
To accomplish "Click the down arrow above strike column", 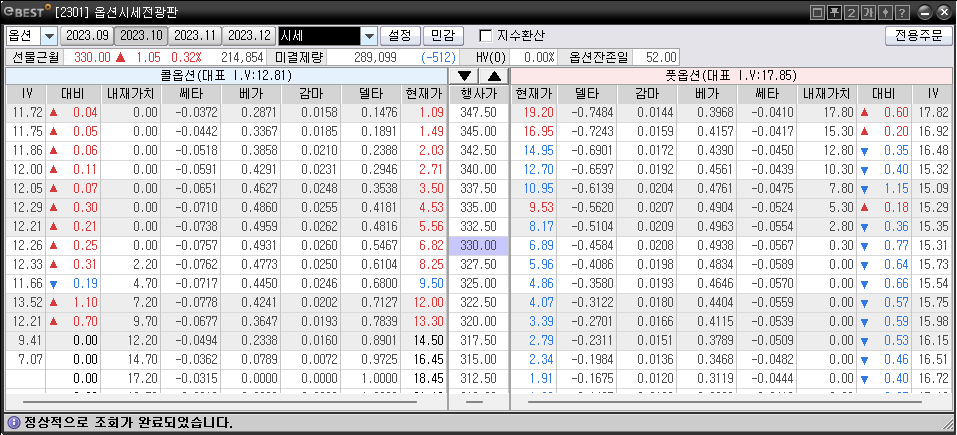I will (464, 76).
